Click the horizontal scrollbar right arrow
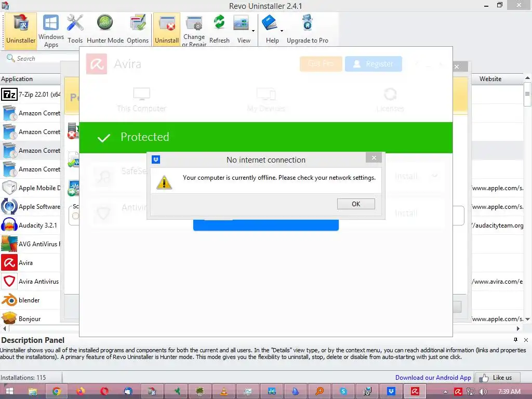Screen dimensions: 532x399 coord(518,328)
